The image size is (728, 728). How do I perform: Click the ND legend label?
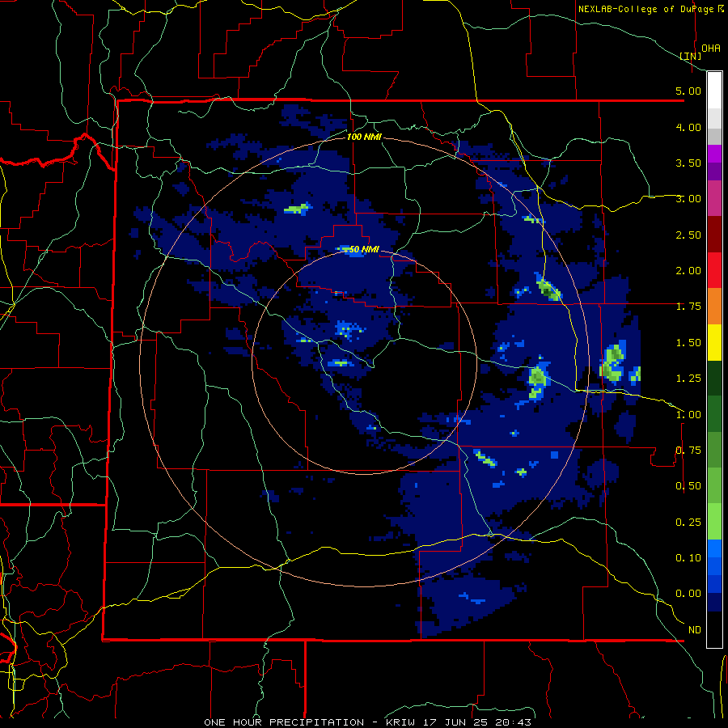click(694, 630)
